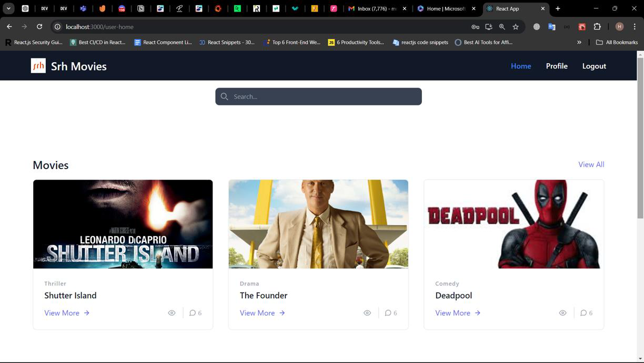Open the Best CI/CD in React bookmark
The width and height of the screenshot is (644, 363).
pyautogui.click(x=98, y=42)
